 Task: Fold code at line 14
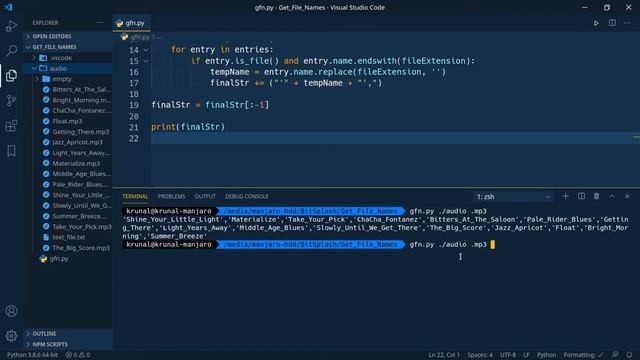[x=146, y=50]
